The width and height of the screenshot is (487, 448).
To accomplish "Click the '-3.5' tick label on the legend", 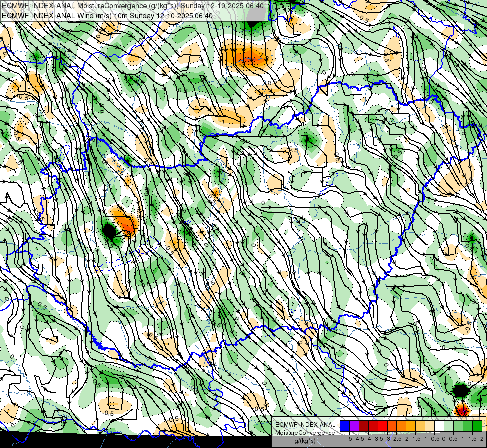I will pos(378,439).
